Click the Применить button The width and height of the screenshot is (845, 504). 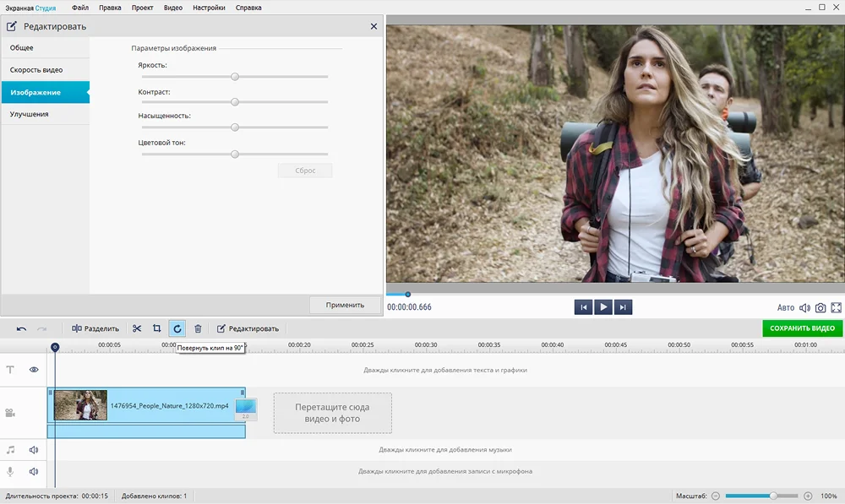[x=344, y=305]
